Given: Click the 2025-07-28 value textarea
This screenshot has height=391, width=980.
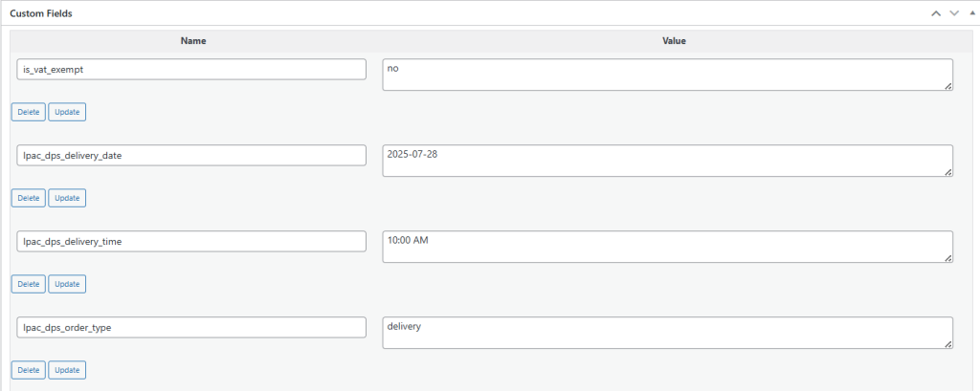Looking at the screenshot, I should [667, 161].
